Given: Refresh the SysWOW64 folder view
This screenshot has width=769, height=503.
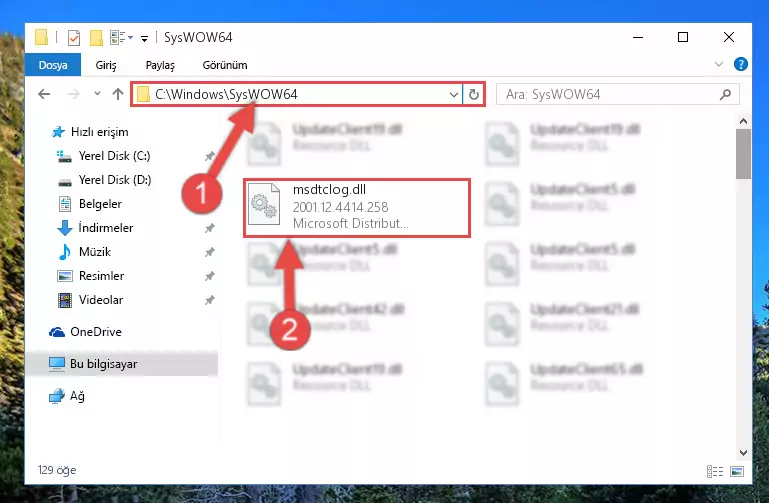Looking at the screenshot, I should pos(473,94).
